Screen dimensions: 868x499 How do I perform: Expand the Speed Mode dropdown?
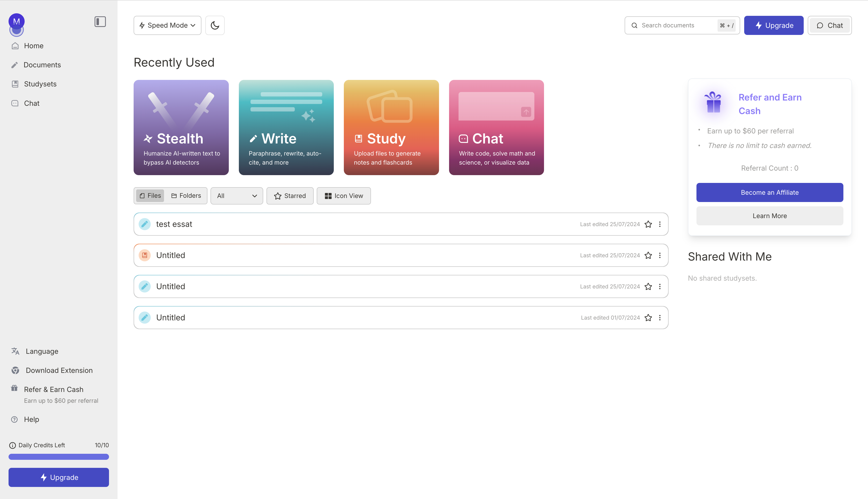coord(167,25)
